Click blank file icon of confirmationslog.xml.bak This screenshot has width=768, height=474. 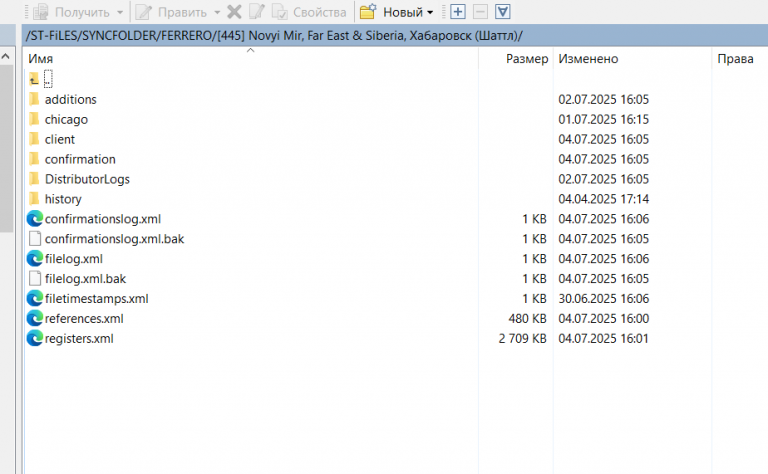click(x=35, y=238)
